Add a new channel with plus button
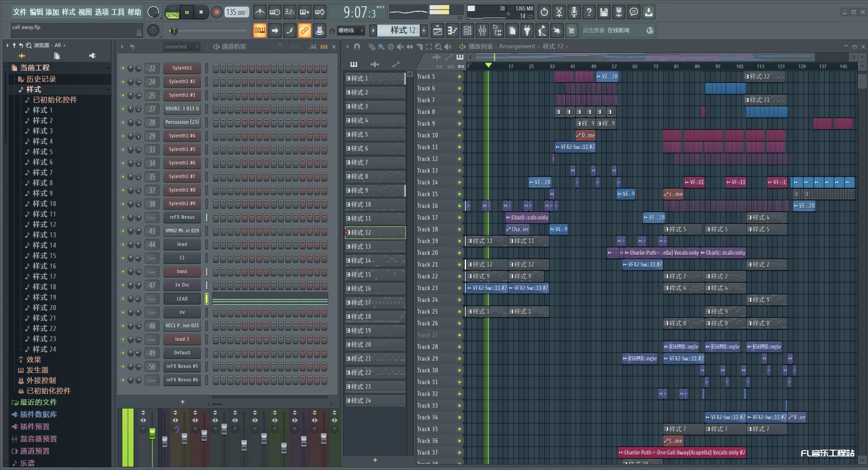The width and height of the screenshot is (868, 470). 182,402
